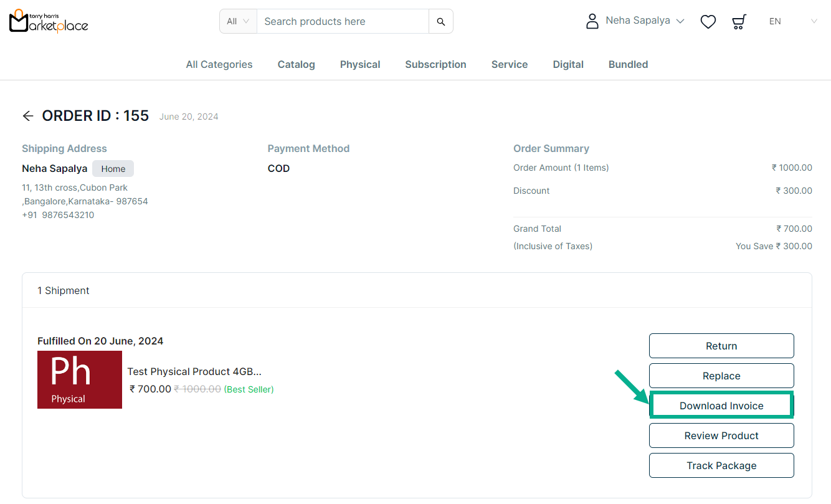Open Track Package for this shipment

[x=721, y=465]
